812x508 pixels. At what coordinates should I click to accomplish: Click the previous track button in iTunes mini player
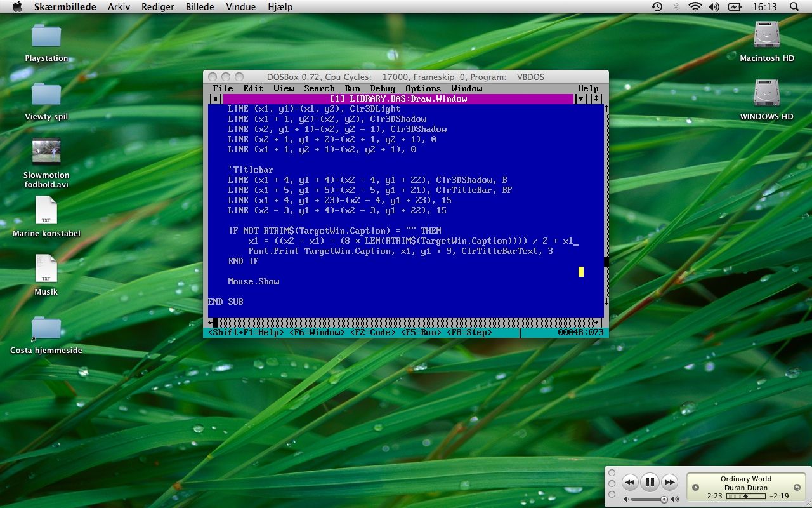point(629,482)
